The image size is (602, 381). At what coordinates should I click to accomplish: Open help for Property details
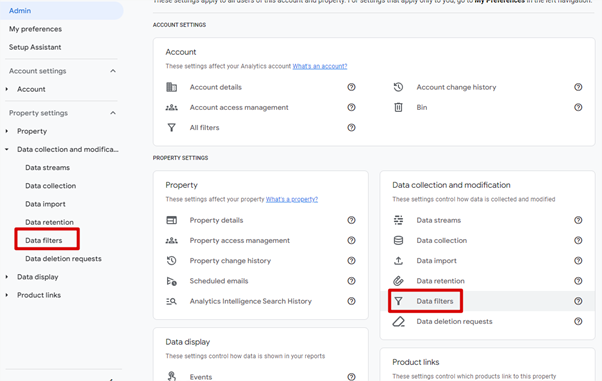click(x=351, y=220)
